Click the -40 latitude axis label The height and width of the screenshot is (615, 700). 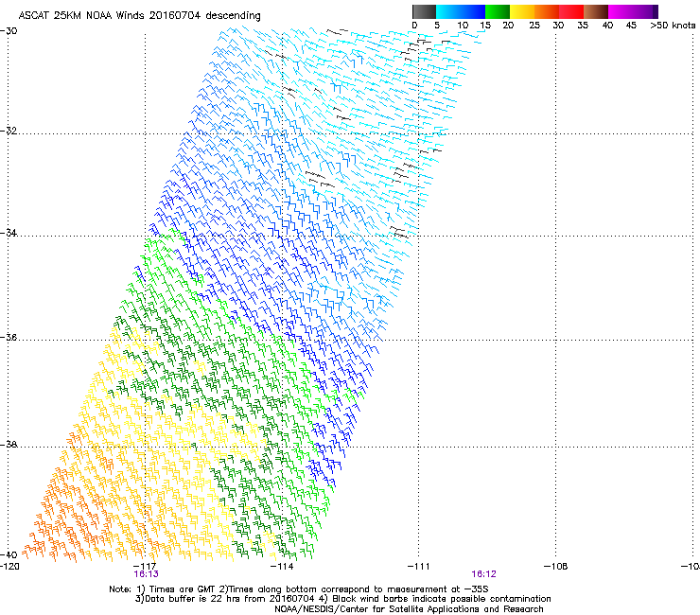[9, 554]
